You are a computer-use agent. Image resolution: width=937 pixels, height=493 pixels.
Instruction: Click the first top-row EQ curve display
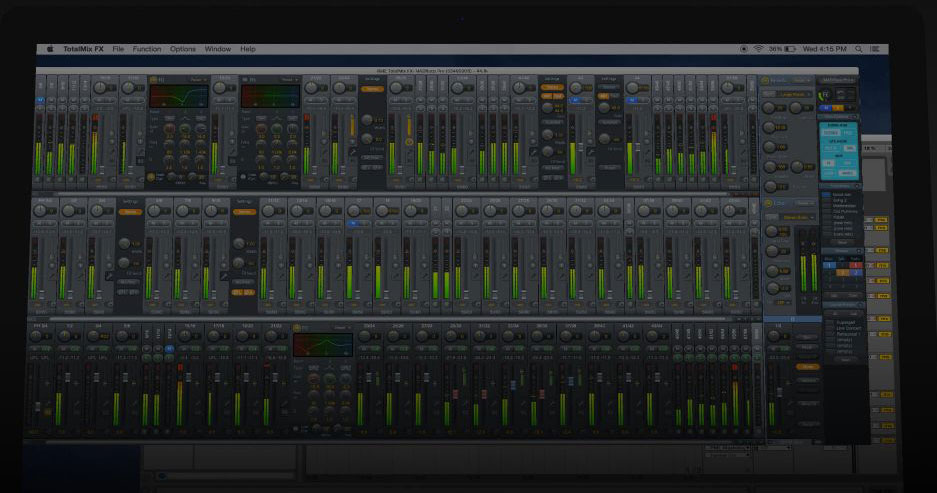[179, 96]
